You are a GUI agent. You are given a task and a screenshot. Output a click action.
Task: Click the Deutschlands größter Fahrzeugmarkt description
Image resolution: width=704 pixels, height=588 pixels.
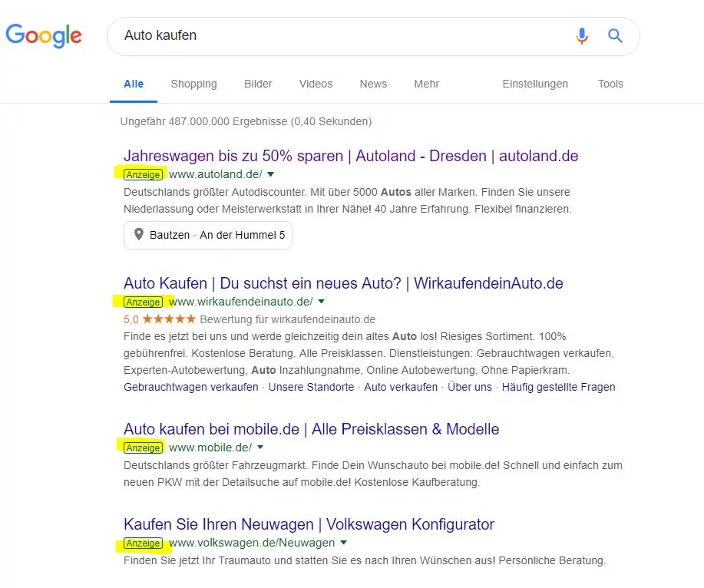point(372,474)
